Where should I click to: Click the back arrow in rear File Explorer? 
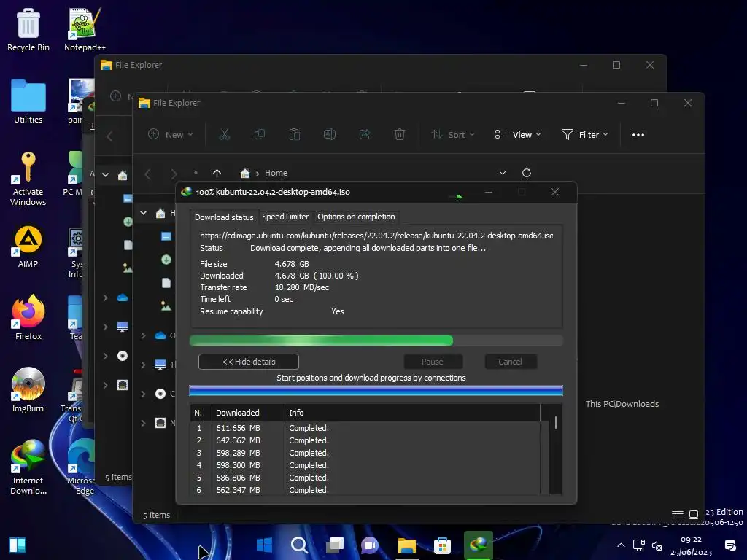click(109, 136)
